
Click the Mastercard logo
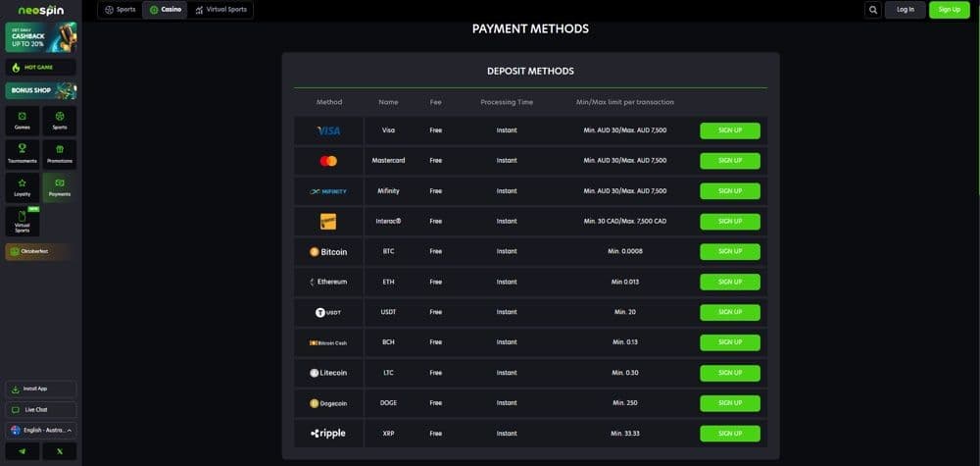click(328, 161)
